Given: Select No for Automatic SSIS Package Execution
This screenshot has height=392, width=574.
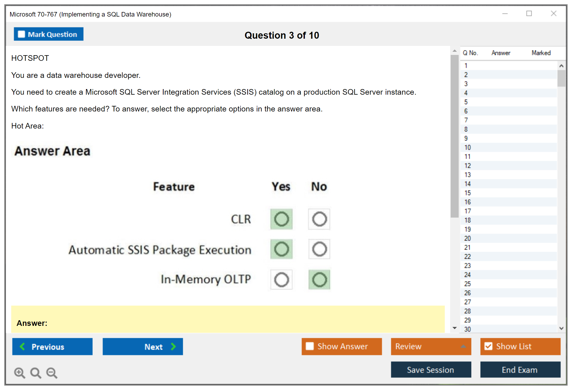Looking at the screenshot, I should click(319, 249).
